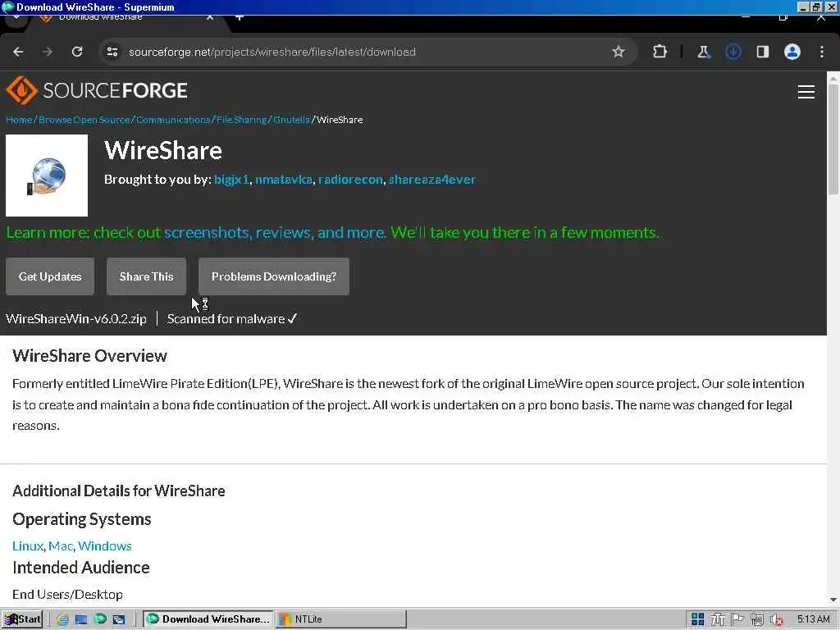Open File Sharing breadcrumb link
The image size is (840, 630).
click(242, 120)
